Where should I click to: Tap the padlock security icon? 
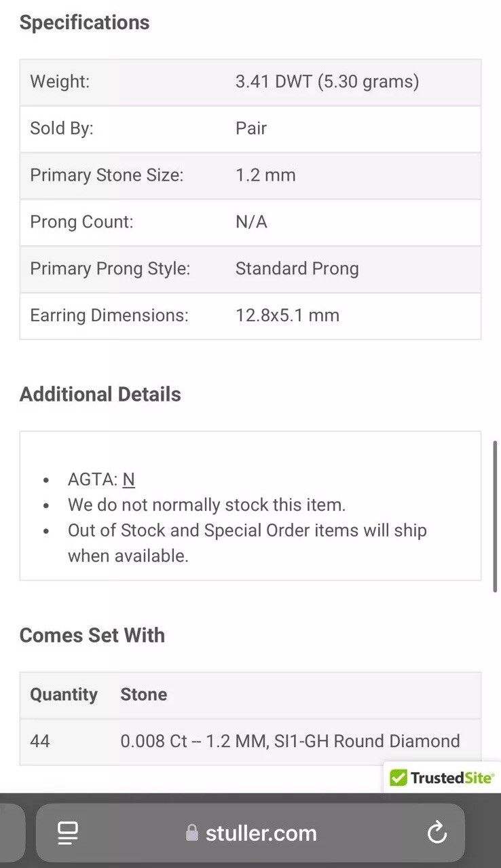tap(192, 833)
